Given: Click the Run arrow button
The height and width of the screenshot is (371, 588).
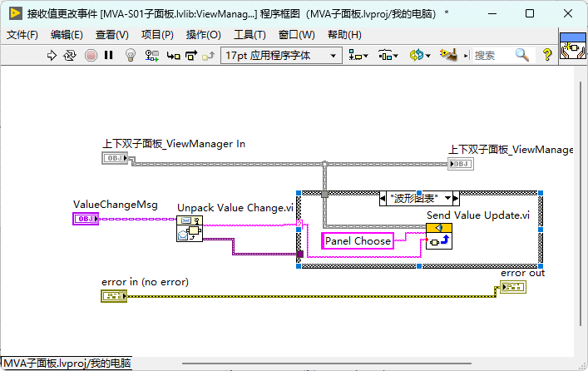Looking at the screenshot, I should 52,56.
